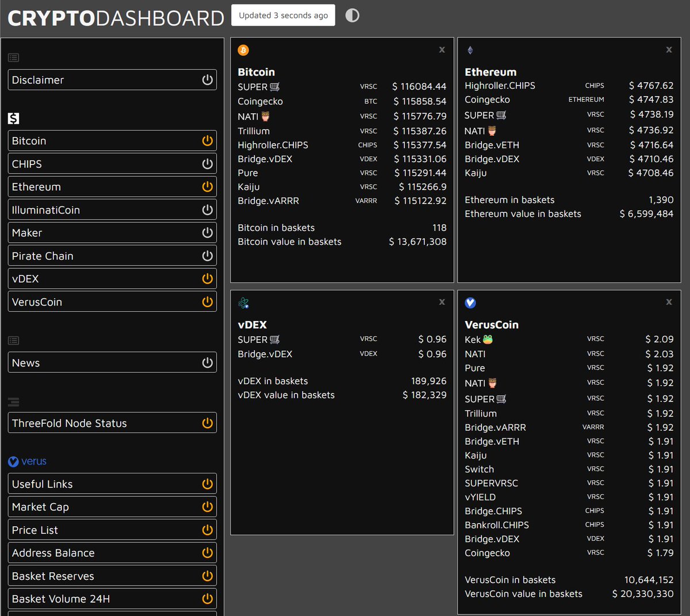Click SUPER shopping cart icon in Bitcoin card

click(x=275, y=87)
